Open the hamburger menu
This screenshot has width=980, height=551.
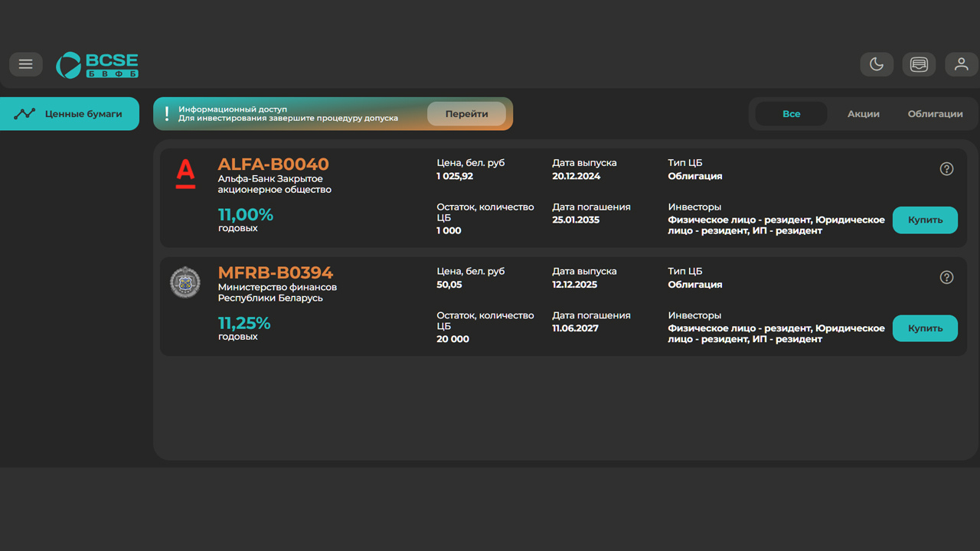pos(26,64)
